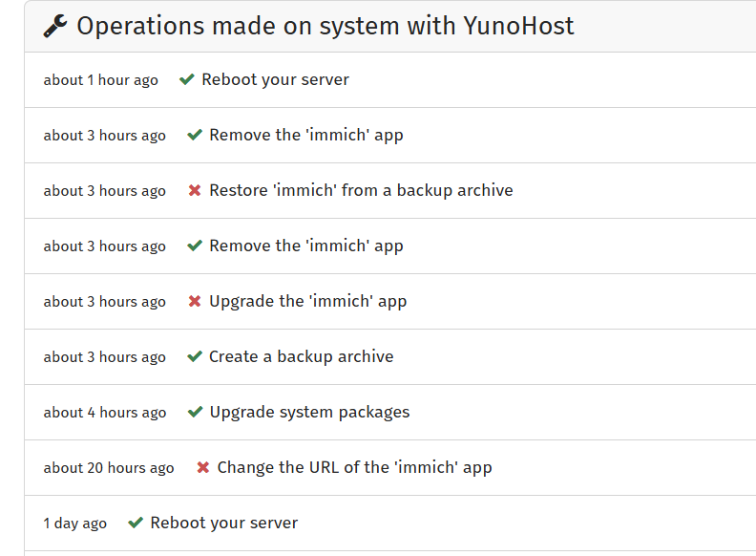
Task: Click the green checkmark beside 'Create a backup archive'
Action: coord(195,357)
